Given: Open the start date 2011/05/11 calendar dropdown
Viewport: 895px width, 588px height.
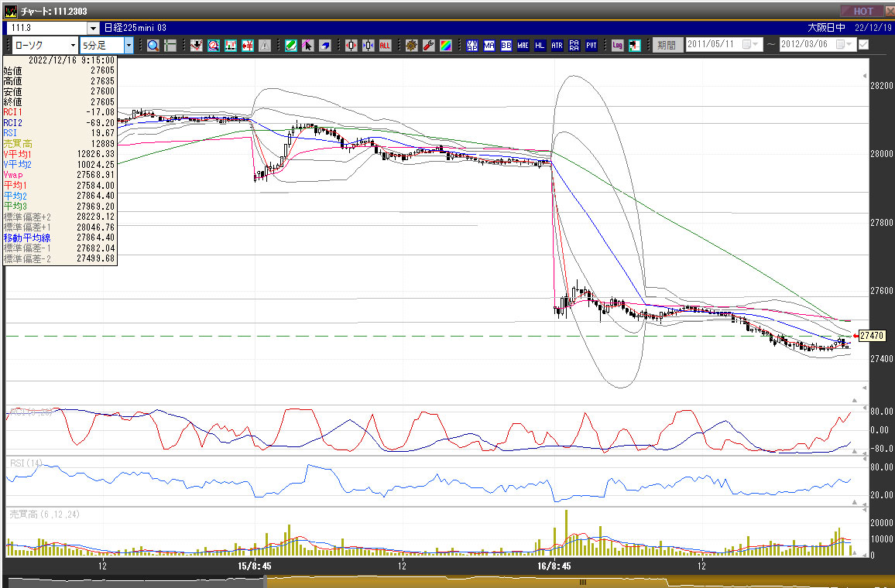Looking at the screenshot, I should pos(750,44).
